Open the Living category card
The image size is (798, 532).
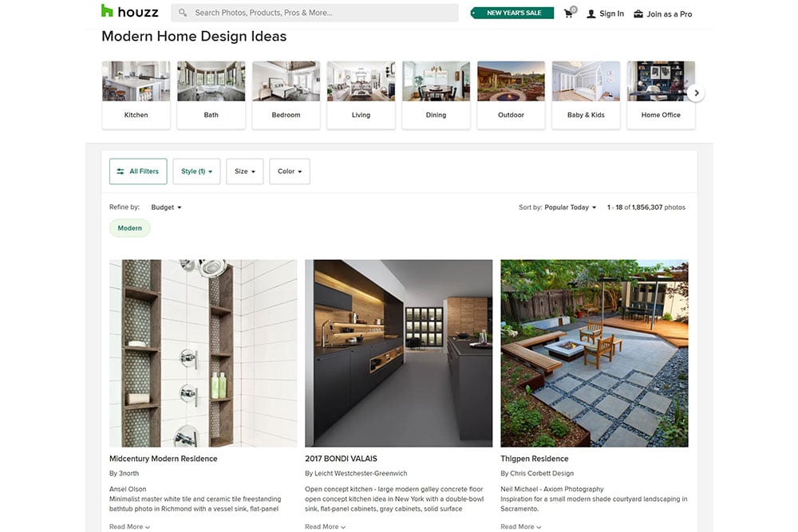[x=361, y=95]
